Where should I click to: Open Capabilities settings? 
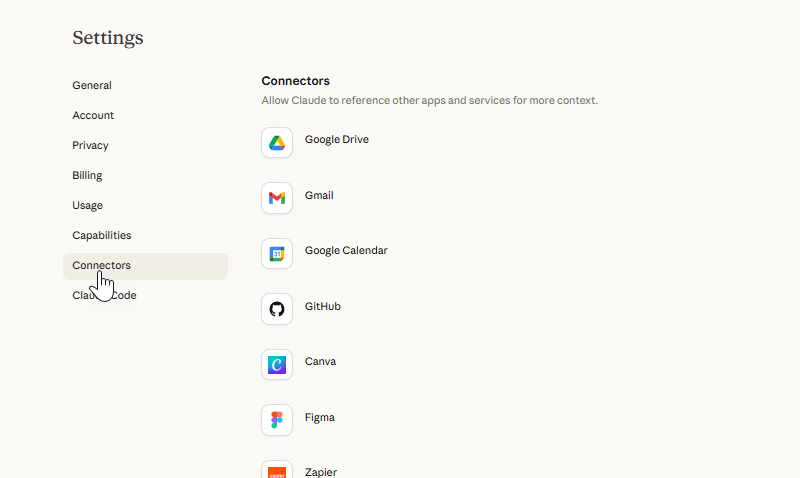click(x=102, y=235)
